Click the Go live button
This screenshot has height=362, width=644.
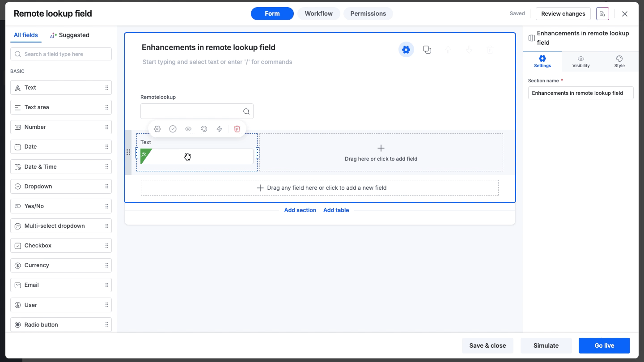[x=604, y=345]
